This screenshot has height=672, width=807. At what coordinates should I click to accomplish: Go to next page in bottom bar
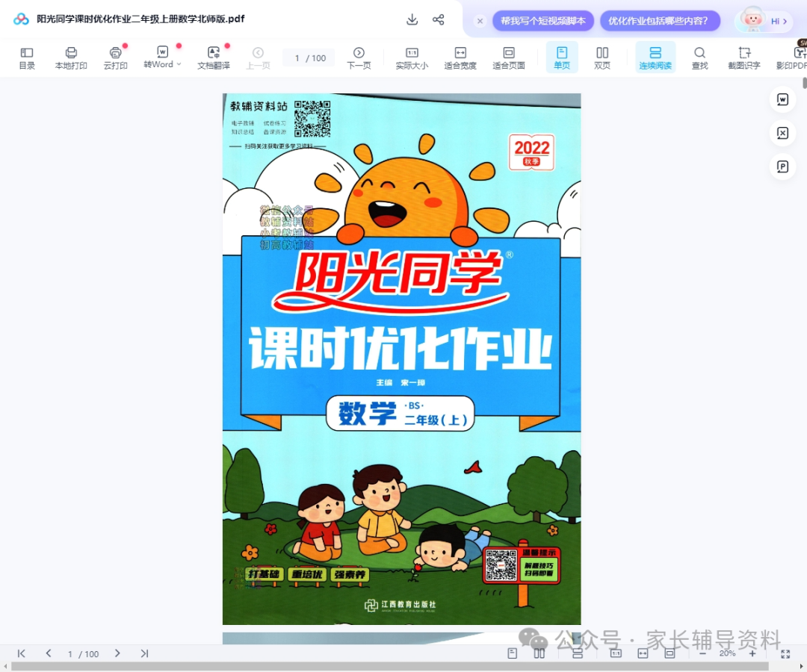tap(117, 653)
